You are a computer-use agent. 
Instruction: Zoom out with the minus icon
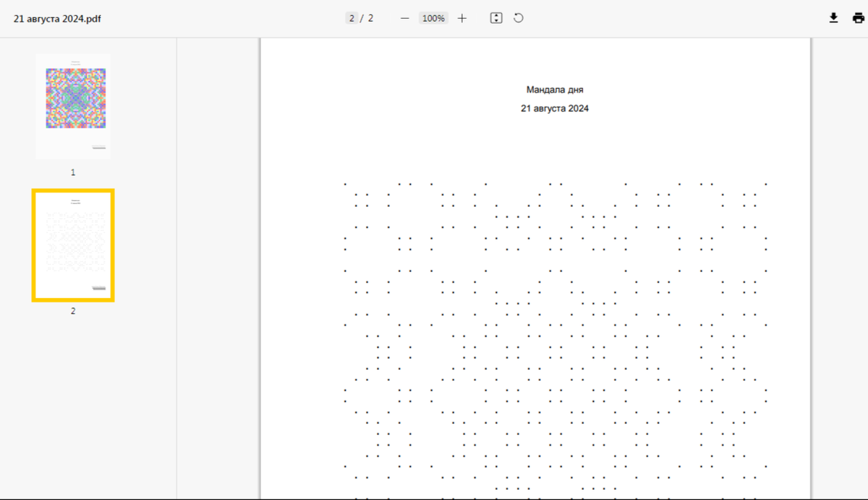click(x=405, y=18)
